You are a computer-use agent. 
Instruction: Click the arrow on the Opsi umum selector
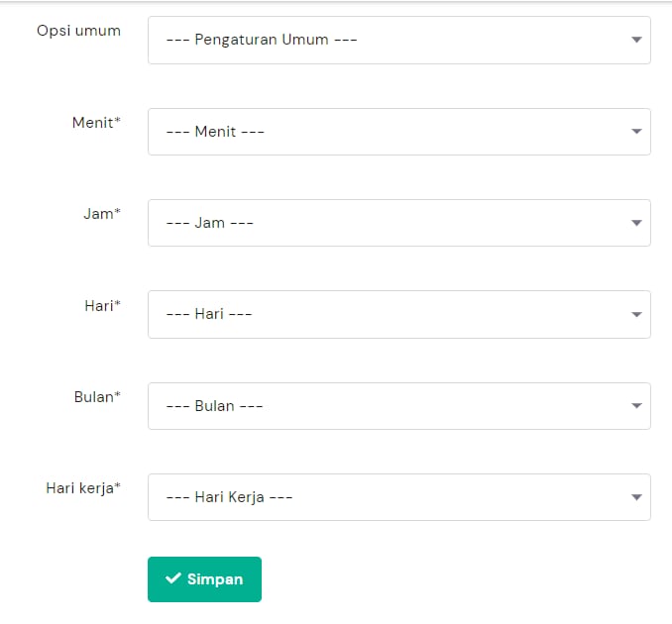point(636,40)
